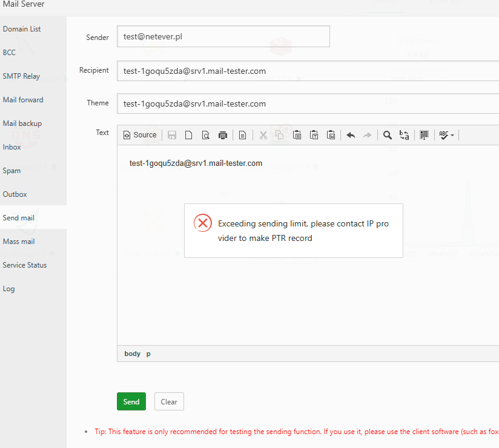Open Mass mail section
499x448 pixels.
(19, 242)
